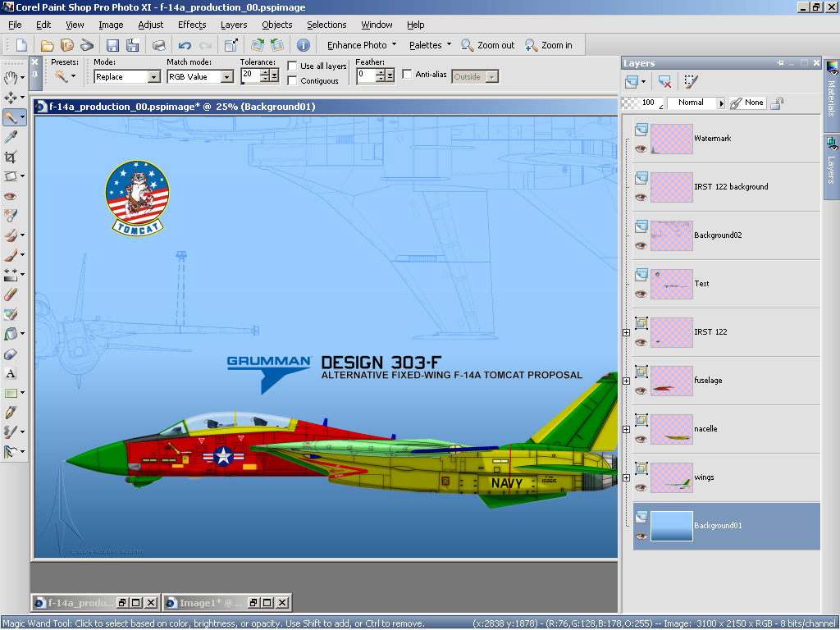Screen dimensions: 840x630
Task: Select the Preset Shape tool
Action: click(x=10, y=393)
